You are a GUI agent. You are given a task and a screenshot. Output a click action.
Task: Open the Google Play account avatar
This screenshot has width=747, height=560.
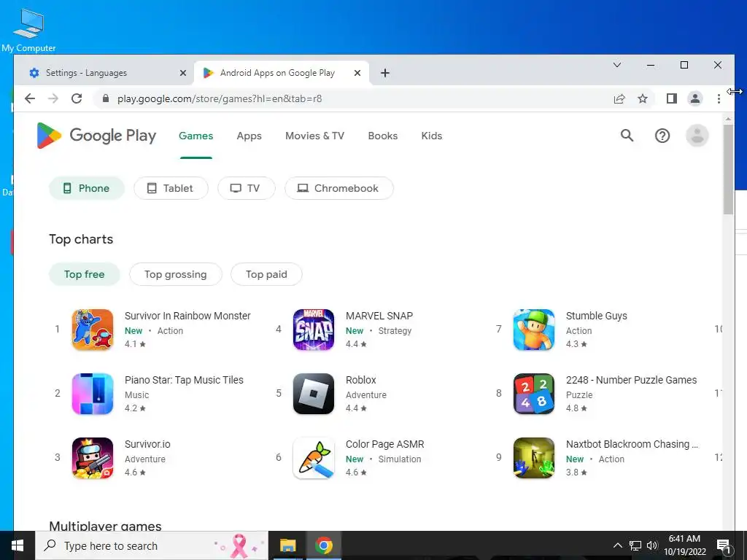[697, 136]
